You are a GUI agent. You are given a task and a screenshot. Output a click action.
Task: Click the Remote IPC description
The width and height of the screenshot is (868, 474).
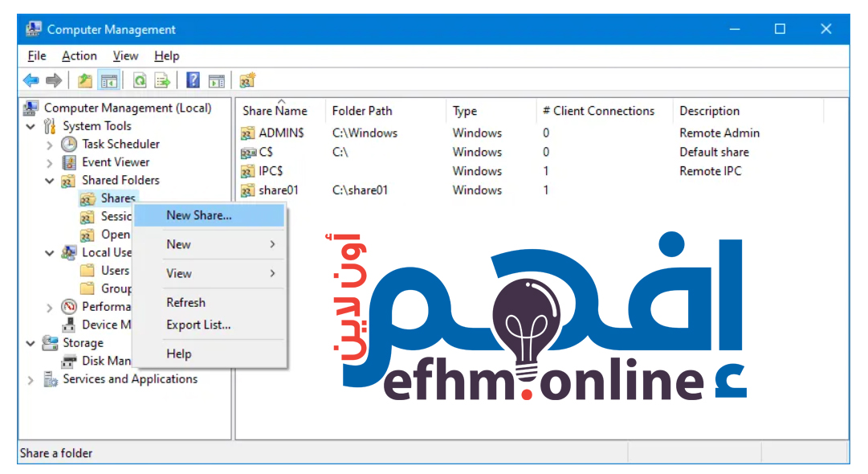(x=711, y=171)
